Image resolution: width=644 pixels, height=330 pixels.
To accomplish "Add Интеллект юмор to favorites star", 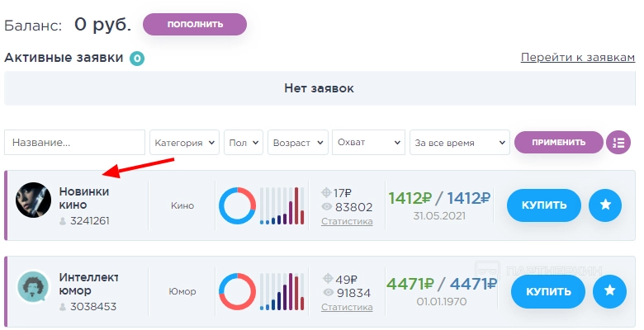I will click(609, 291).
